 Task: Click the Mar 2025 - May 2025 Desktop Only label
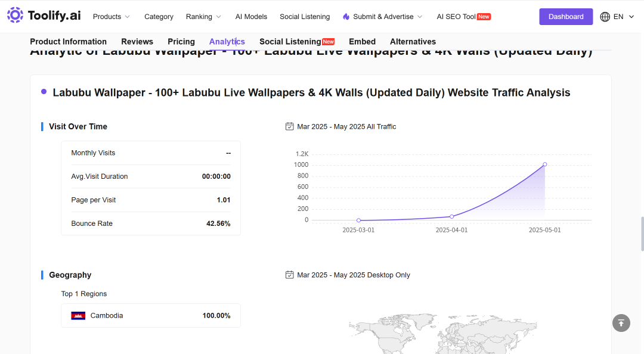(x=354, y=275)
